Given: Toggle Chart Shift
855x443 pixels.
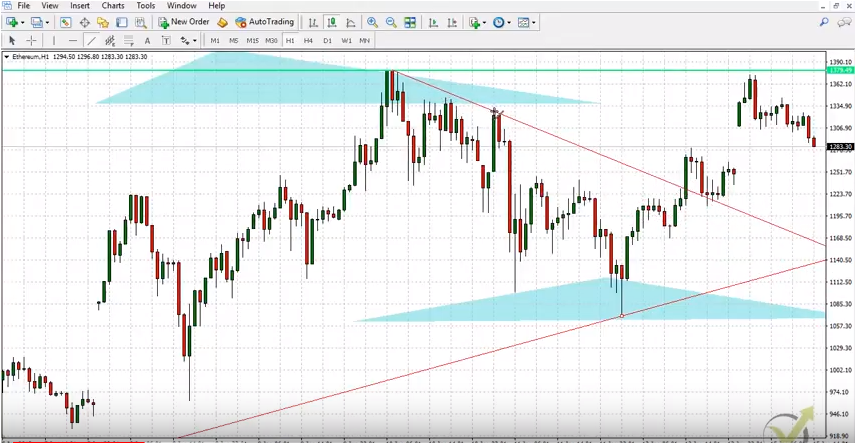Looking at the screenshot, I should click(x=452, y=22).
